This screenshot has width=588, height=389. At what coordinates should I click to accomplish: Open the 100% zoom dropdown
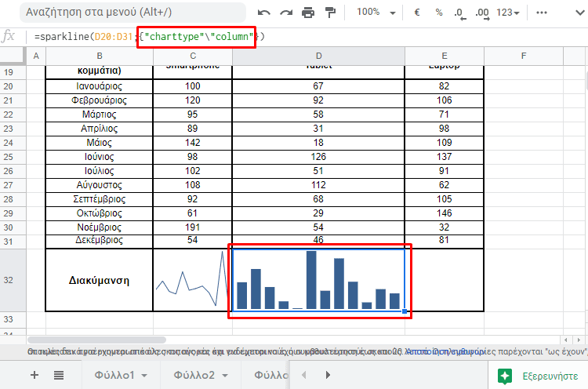[373, 13]
